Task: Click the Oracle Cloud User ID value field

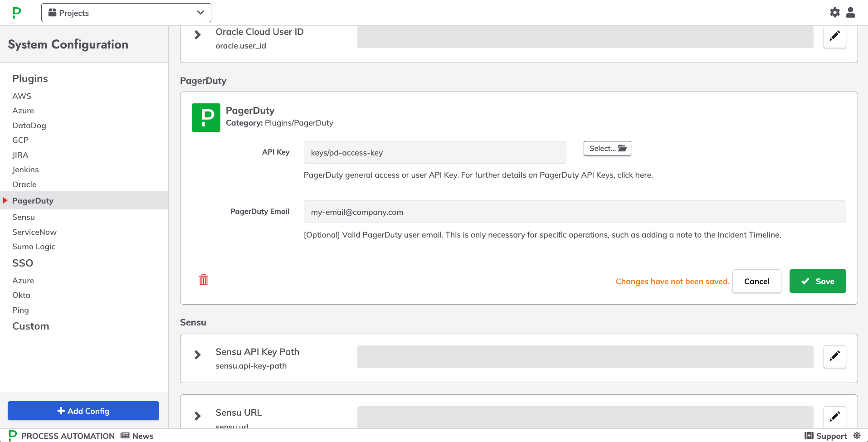Action: [585, 37]
